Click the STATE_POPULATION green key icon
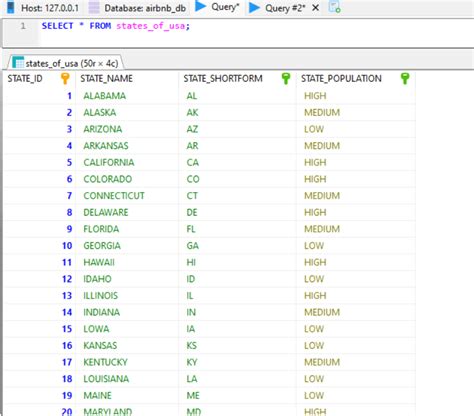The height and width of the screenshot is (416, 474). [x=405, y=79]
